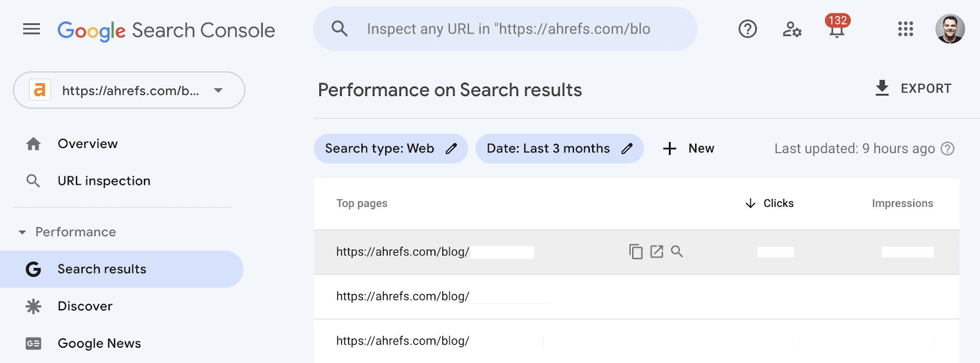Click the Export download button
This screenshot has height=363, width=980.
913,89
